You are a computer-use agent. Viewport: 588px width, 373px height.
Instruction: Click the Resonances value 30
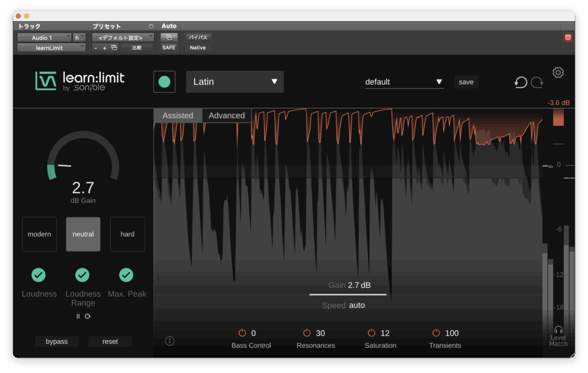click(x=320, y=333)
